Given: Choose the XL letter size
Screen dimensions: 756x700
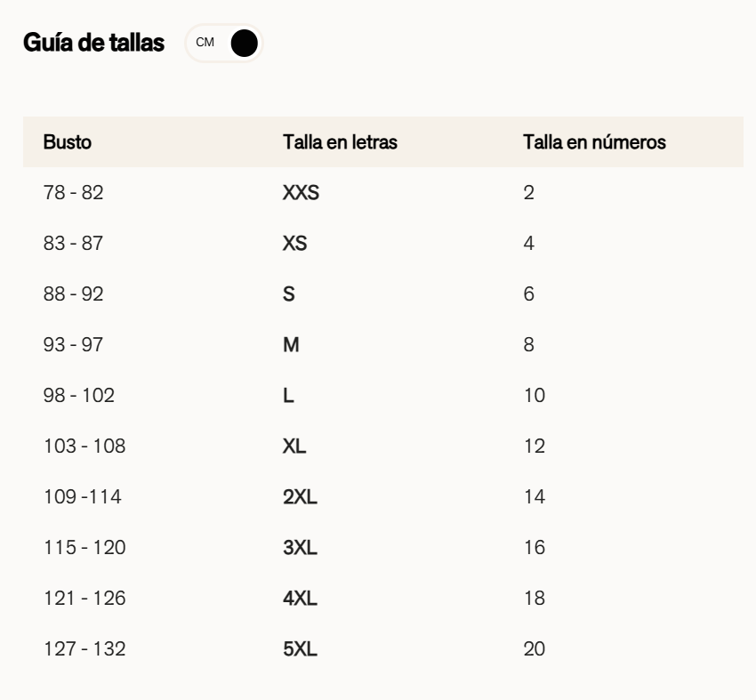Looking at the screenshot, I should [x=294, y=447].
